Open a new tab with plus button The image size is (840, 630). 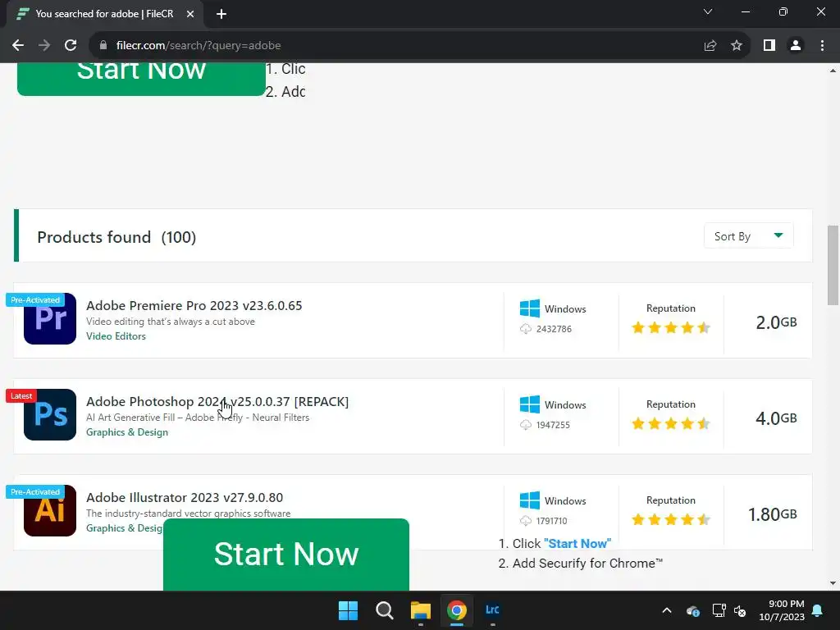click(221, 14)
